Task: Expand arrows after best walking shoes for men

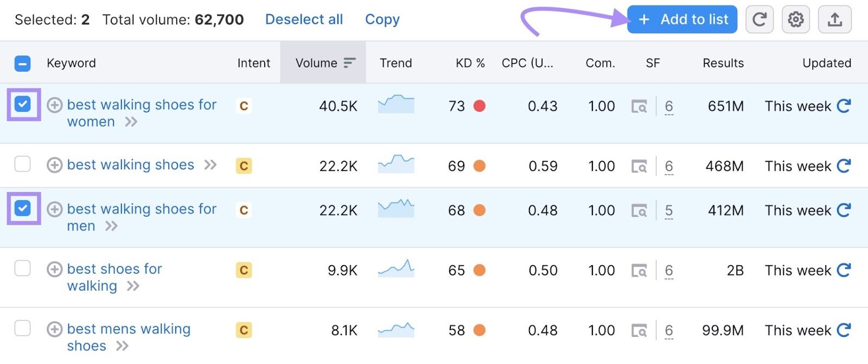Action: pos(111,226)
